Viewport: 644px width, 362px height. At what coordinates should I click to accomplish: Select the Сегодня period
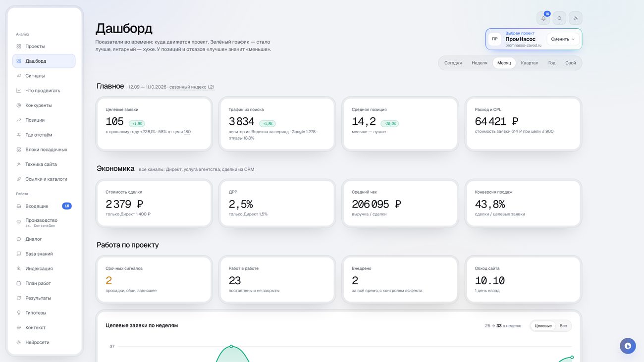(x=453, y=63)
